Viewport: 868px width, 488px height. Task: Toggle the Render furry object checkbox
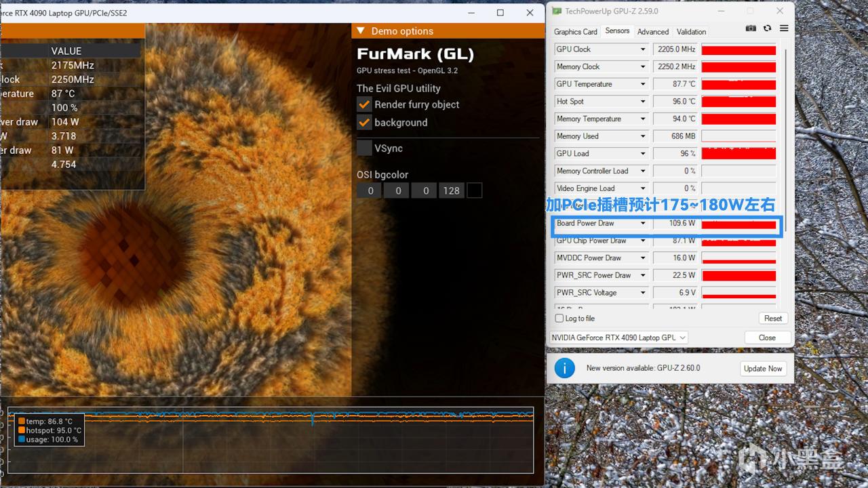click(364, 104)
